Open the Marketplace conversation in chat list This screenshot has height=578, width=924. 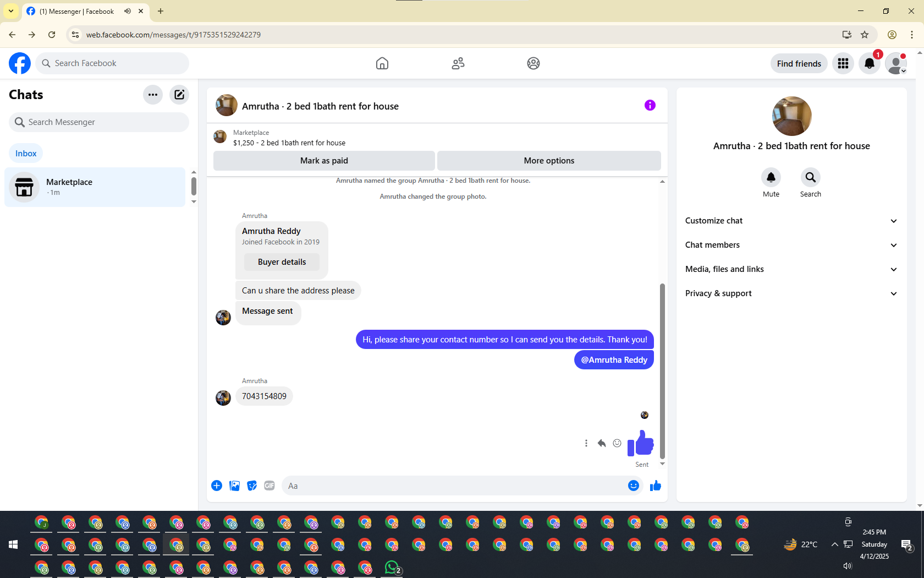coord(95,187)
